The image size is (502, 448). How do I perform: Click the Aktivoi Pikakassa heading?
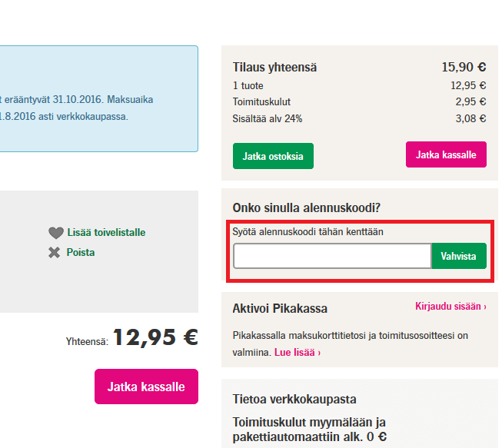pos(280,308)
